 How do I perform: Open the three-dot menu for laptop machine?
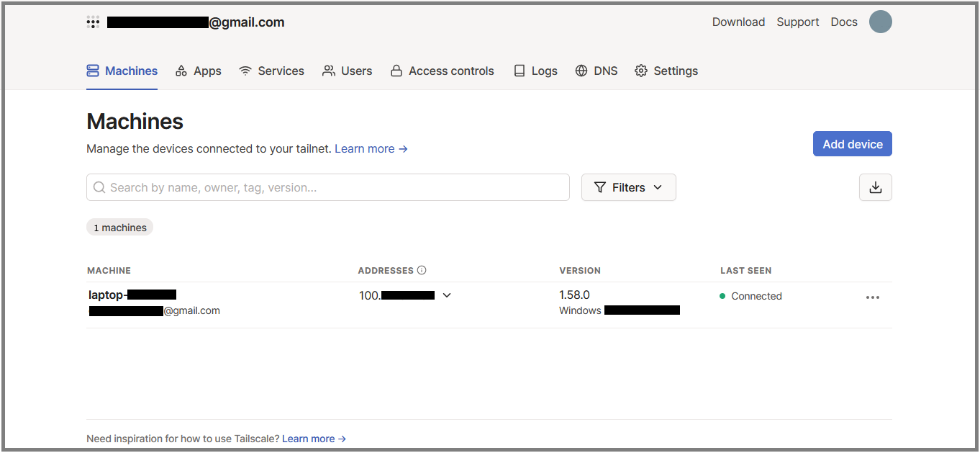point(873,297)
